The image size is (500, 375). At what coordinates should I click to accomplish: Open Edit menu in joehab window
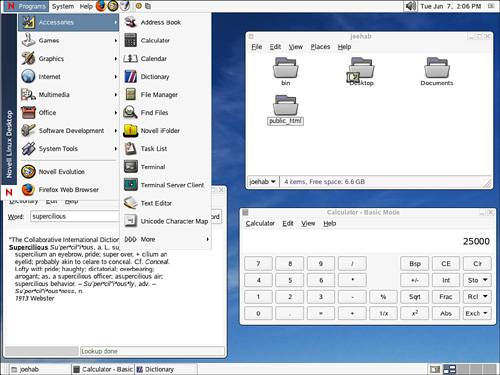275,47
